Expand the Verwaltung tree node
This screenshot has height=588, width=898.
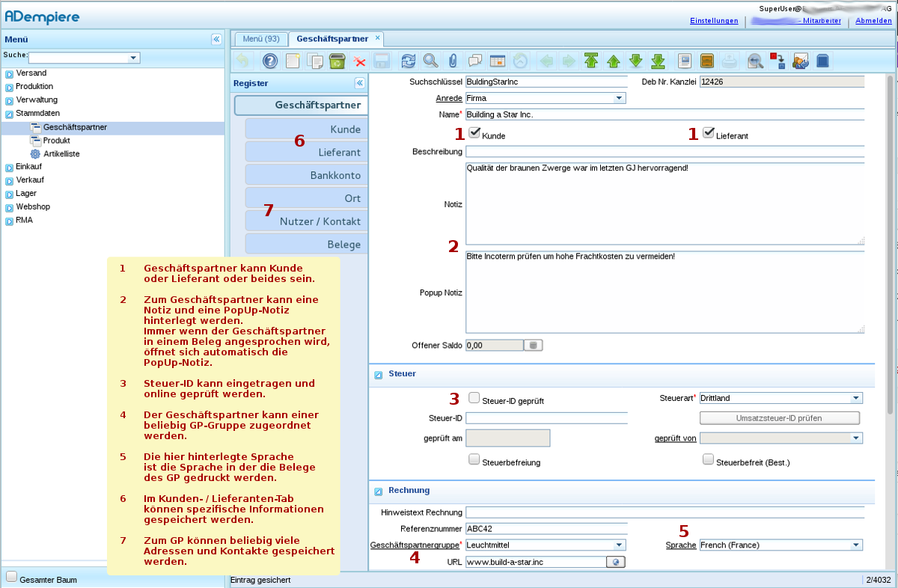(9, 100)
